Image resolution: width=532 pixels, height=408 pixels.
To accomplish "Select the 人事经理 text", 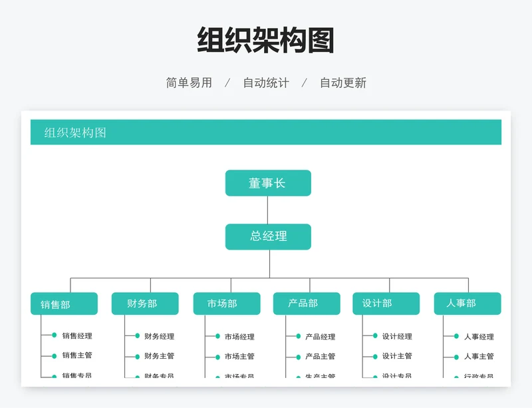I will [479, 337].
